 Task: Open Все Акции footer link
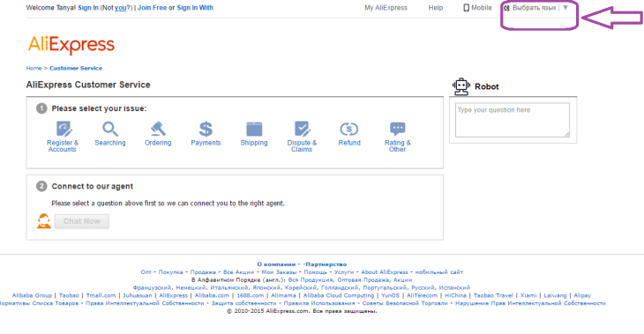pyautogui.click(x=238, y=272)
